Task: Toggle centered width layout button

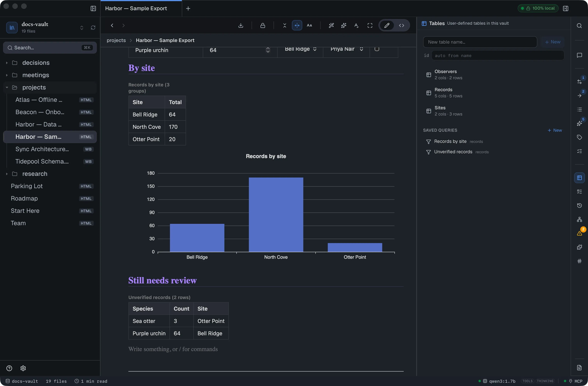Action: click(x=297, y=25)
